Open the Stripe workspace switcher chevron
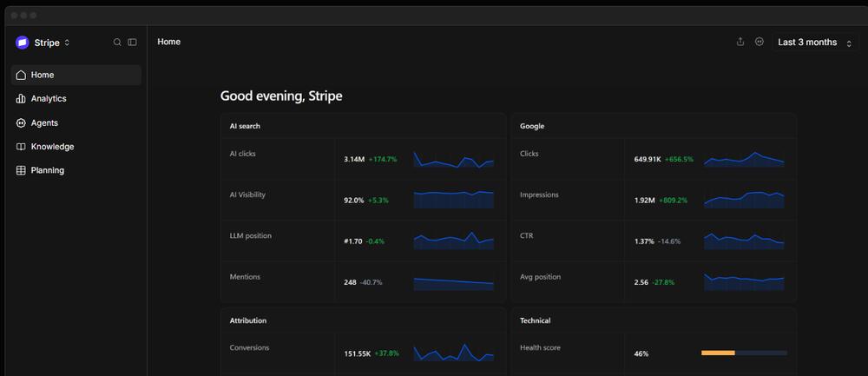Screen dimensions: 868x376 (x=67, y=43)
